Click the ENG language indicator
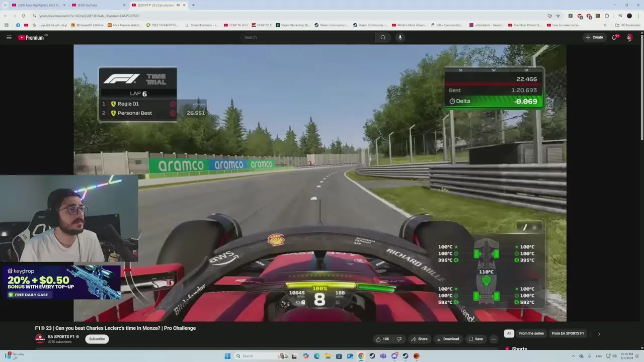 [x=599, y=356]
